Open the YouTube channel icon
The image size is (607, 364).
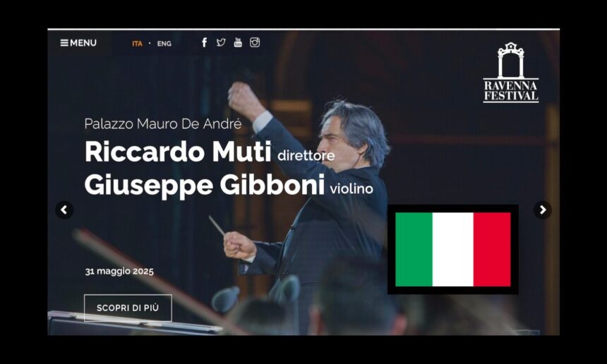(x=238, y=42)
